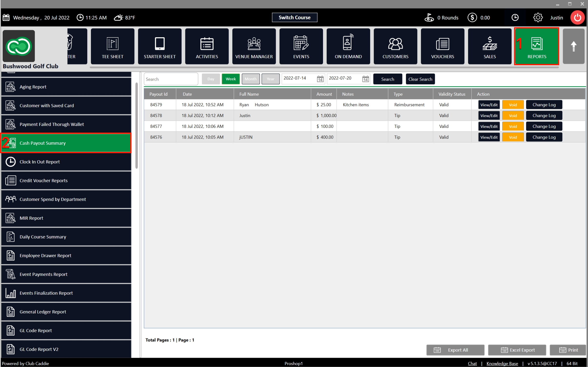Click the golf rounds counter icon
This screenshot has height=367, width=588.
click(x=429, y=18)
